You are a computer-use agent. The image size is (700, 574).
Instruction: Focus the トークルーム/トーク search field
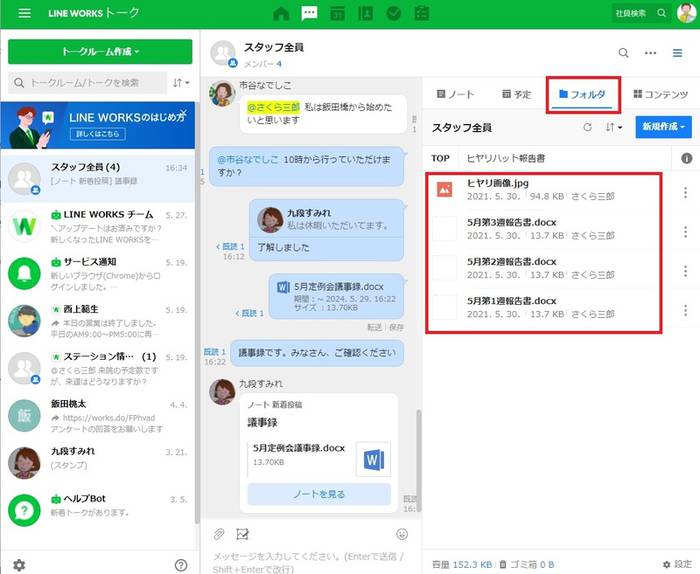pos(88,83)
